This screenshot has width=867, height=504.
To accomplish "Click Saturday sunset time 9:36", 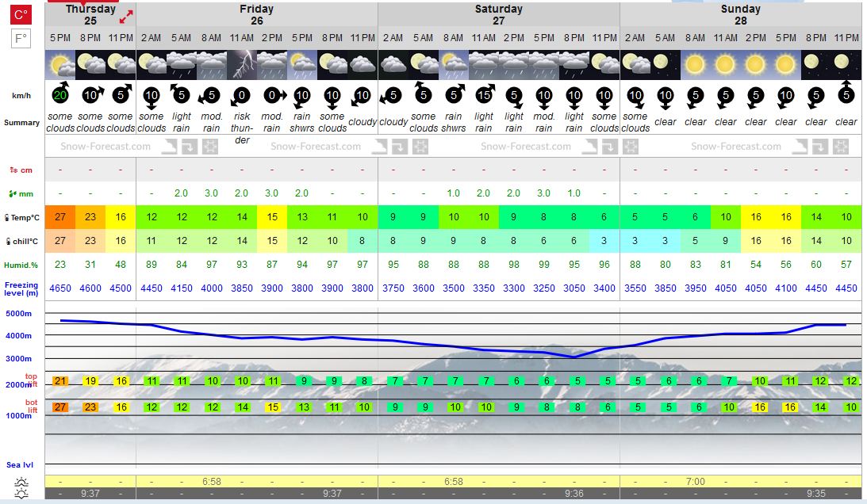I will (x=574, y=494).
